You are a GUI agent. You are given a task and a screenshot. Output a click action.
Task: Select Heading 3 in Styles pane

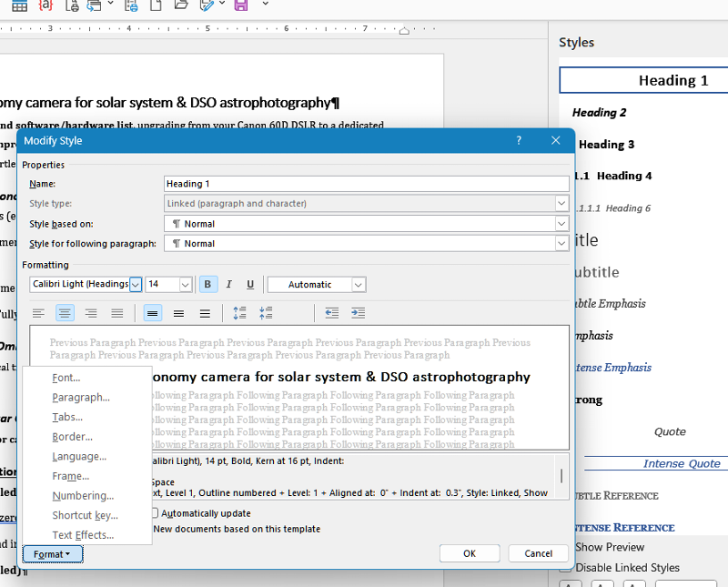tap(606, 145)
